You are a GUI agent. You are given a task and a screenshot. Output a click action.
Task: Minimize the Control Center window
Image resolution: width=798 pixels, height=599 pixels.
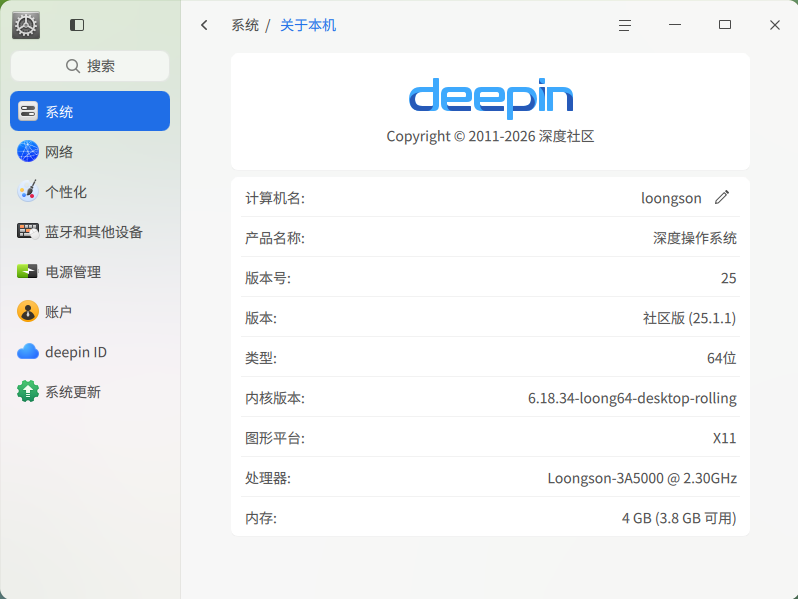pos(675,24)
